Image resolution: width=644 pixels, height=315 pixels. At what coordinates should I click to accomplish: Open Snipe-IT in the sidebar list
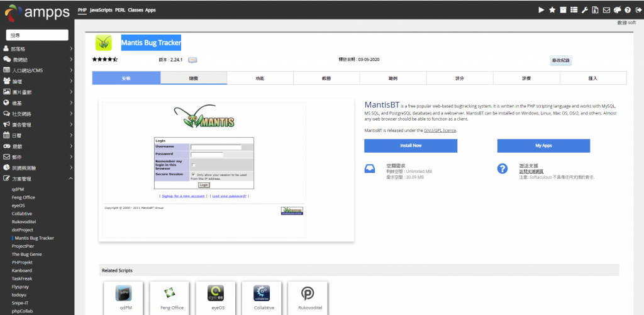point(20,302)
